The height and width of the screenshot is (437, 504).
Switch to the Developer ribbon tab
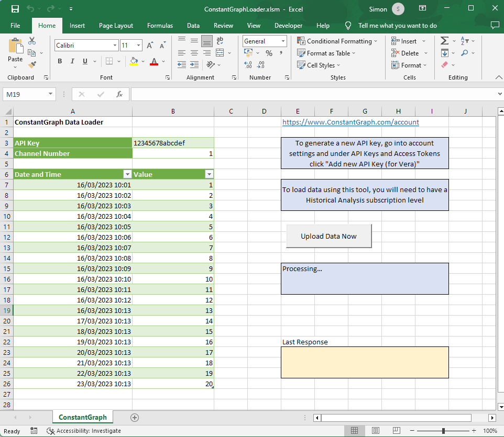[x=289, y=26]
